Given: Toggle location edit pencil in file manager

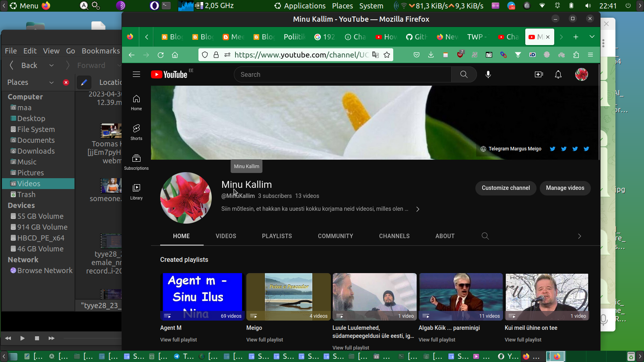Looking at the screenshot, I should (x=84, y=82).
